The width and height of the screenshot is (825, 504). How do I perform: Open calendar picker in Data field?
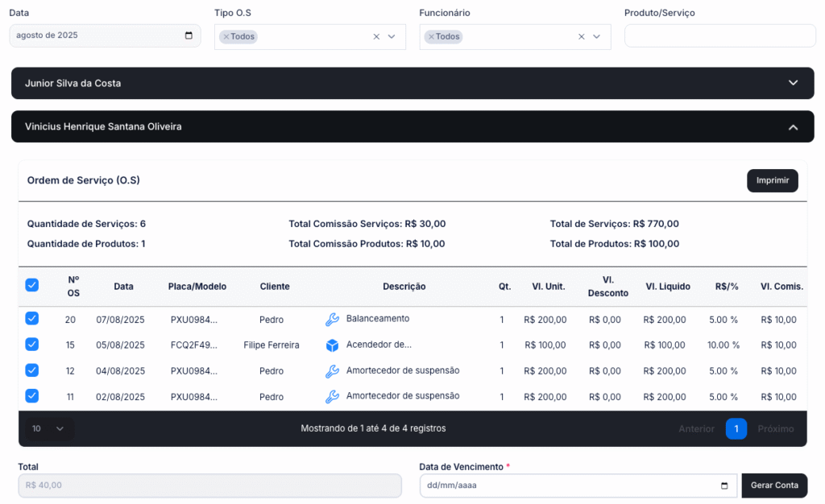(189, 35)
